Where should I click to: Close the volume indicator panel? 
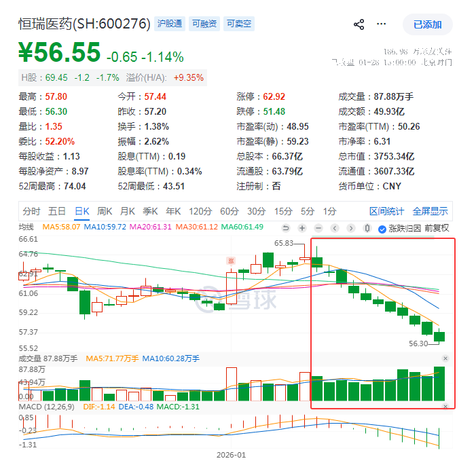pos(445,358)
